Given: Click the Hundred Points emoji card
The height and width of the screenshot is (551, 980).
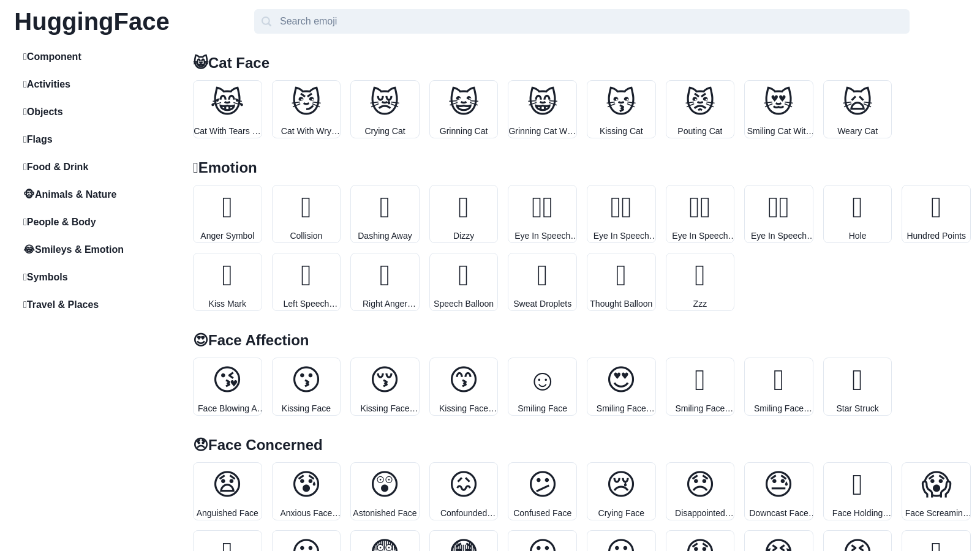Looking at the screenshot, I should 936,214.
